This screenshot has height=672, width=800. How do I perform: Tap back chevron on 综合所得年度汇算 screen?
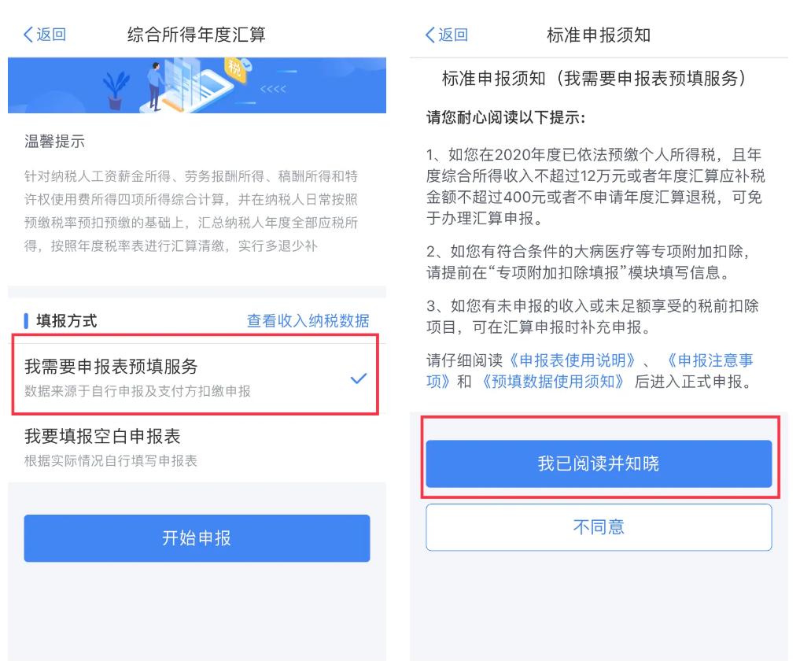point(28,35)
